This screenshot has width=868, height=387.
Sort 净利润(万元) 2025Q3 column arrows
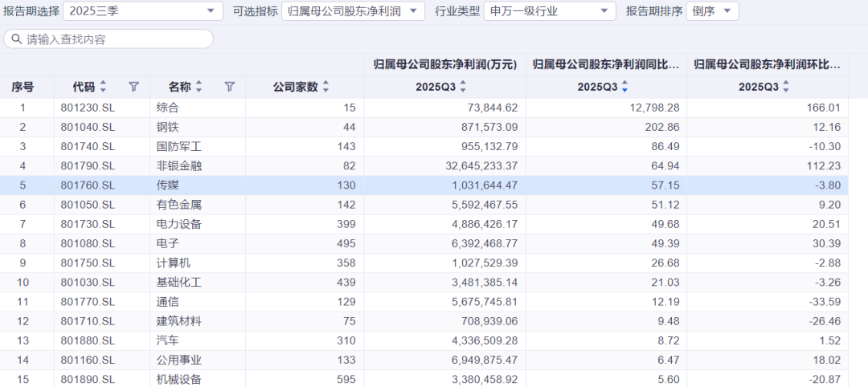464,87
